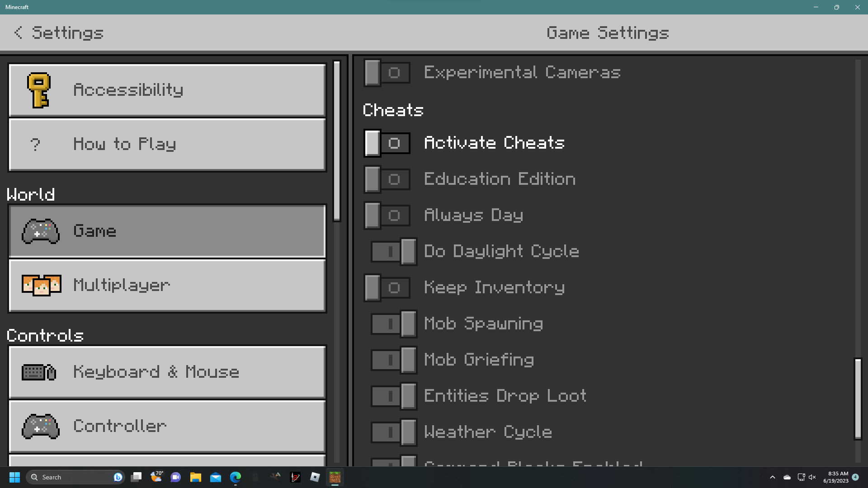Turn off Mob Griefing toggle
The height and width of the screenshot is (488, 868).
click(x=394, y=360)
